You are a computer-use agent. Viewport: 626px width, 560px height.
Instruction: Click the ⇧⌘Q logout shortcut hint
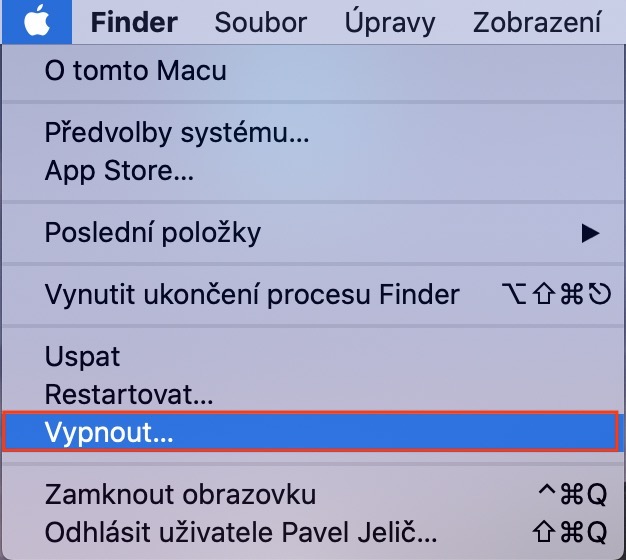[571, 529]
